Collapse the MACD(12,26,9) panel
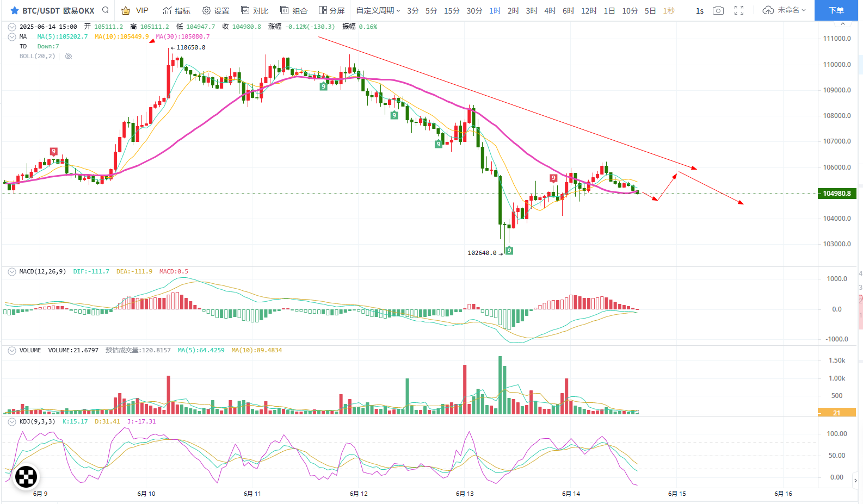 click(x=12, y=271)
